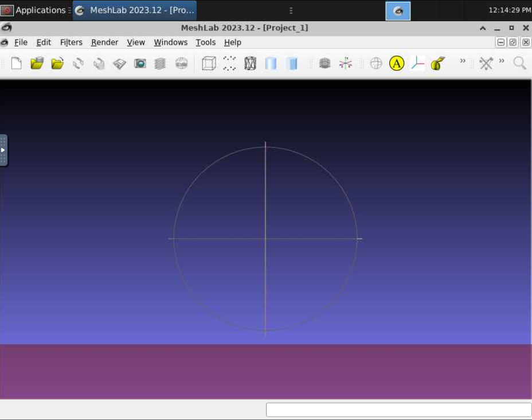Click the empty status bar field
This screenshot has height=420, width=532.
pyautogui.click(x=398, y=410)
